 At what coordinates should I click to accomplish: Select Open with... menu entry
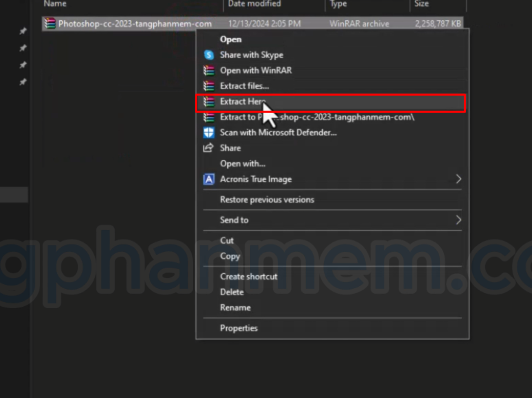click(x=242, y=164)
